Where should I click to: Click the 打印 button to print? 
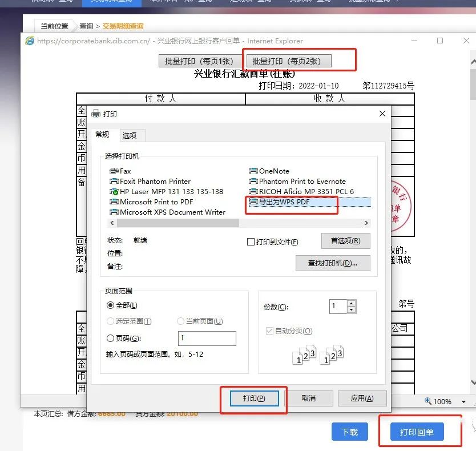point(253,398)
